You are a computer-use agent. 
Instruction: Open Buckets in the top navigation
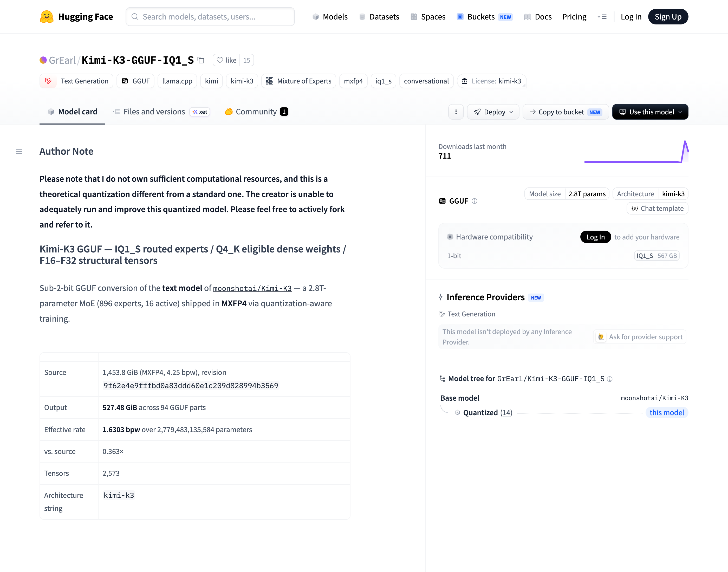click(485, 17)
